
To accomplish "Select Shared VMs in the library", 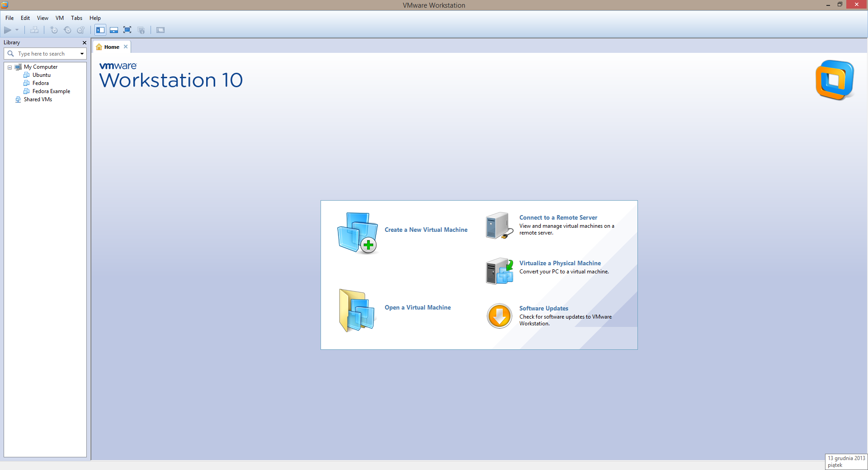I will 38,99.
